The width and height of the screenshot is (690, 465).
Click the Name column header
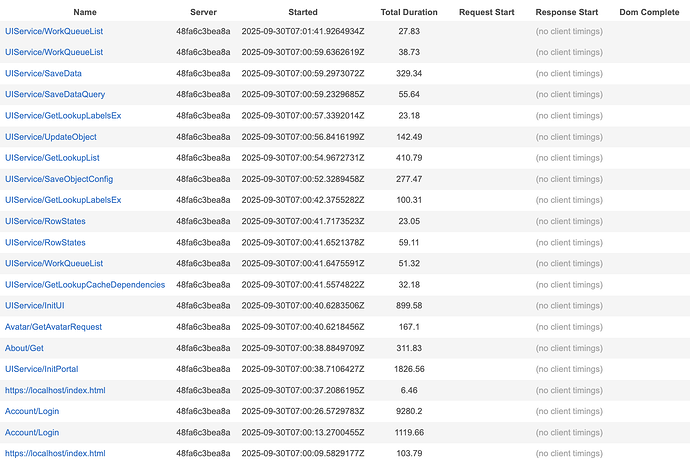[x=85, y=12]
